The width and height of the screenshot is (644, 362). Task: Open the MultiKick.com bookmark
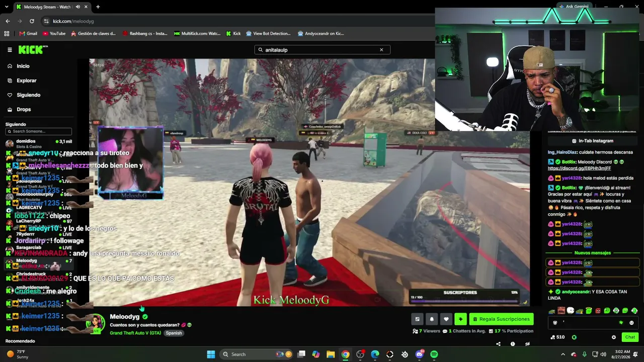coord(197,34)
